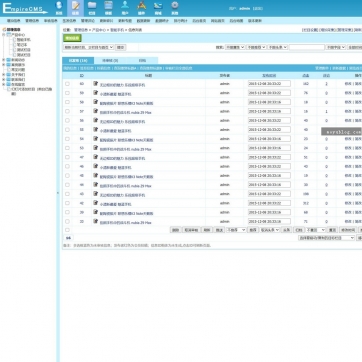
Task: Click the publish time field in ID 60 row
Action: [269, 83]
